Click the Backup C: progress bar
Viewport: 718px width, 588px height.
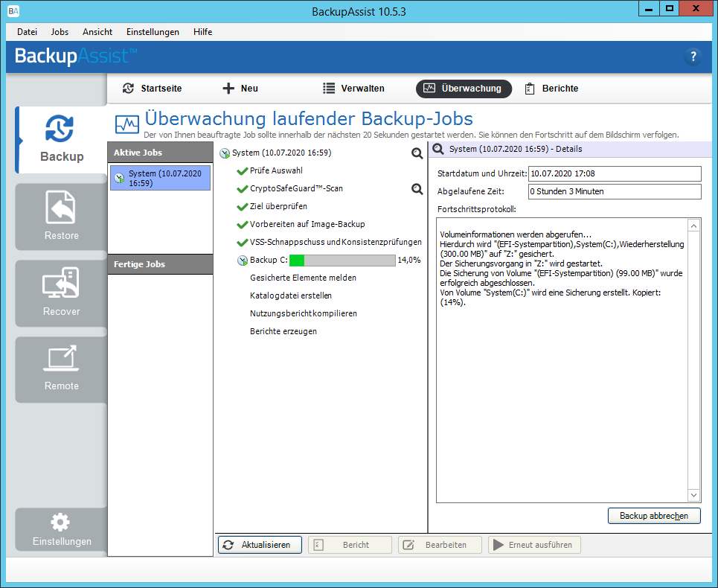pyautogui.click(x=342, y=261)
